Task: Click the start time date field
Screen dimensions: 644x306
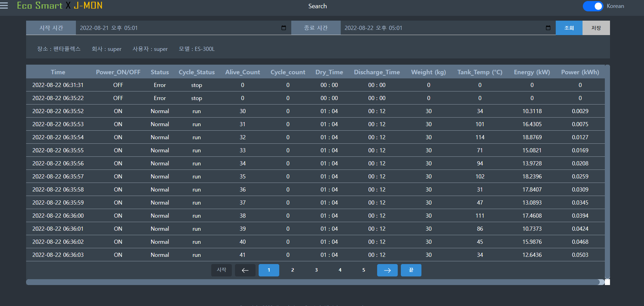Action: [179, 28]
